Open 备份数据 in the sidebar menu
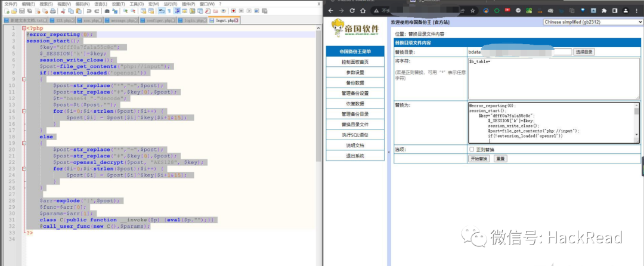 [355, 82]
